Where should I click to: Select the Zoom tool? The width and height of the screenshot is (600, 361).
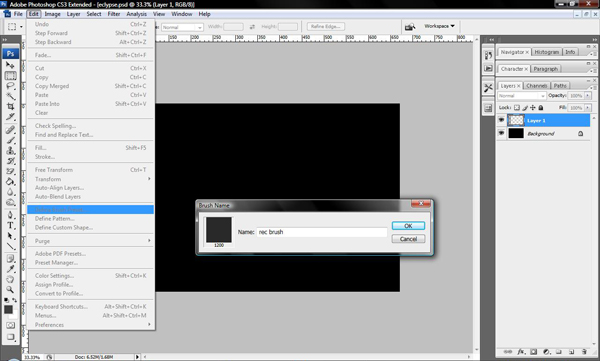pos(10,289)
